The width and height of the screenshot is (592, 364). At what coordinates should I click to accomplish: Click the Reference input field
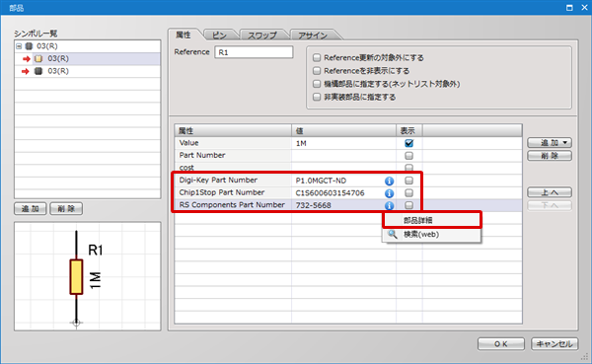coord(254,52)
